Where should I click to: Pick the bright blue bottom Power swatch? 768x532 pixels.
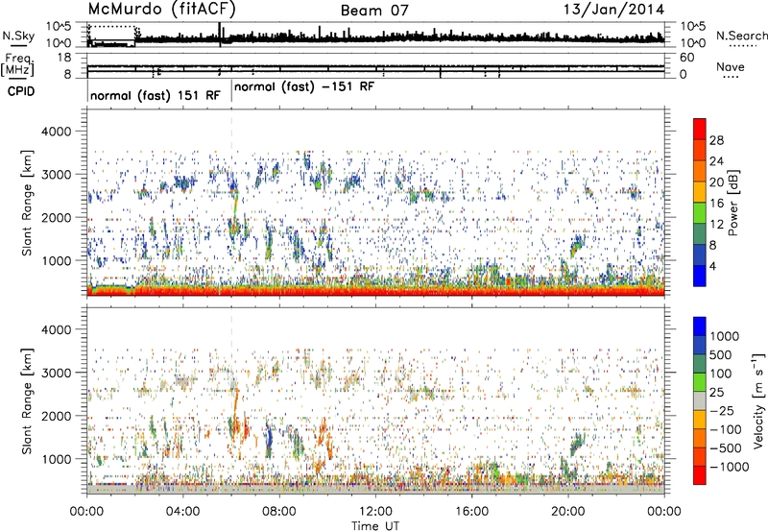point(700,276)
